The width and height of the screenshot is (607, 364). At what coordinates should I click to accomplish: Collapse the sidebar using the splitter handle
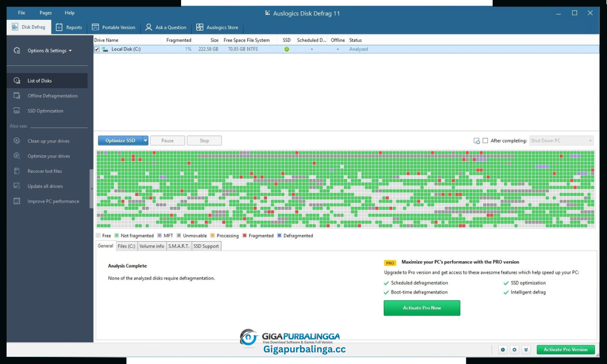[92, 189]
